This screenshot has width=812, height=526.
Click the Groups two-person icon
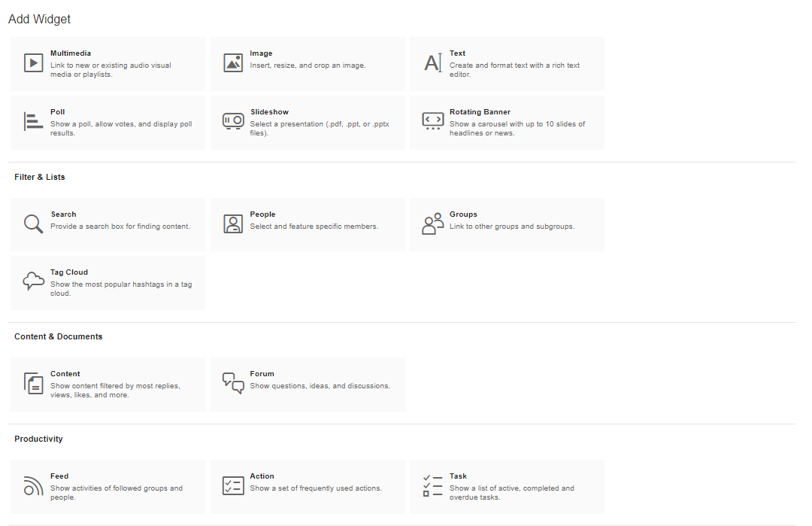coord(433,224)
